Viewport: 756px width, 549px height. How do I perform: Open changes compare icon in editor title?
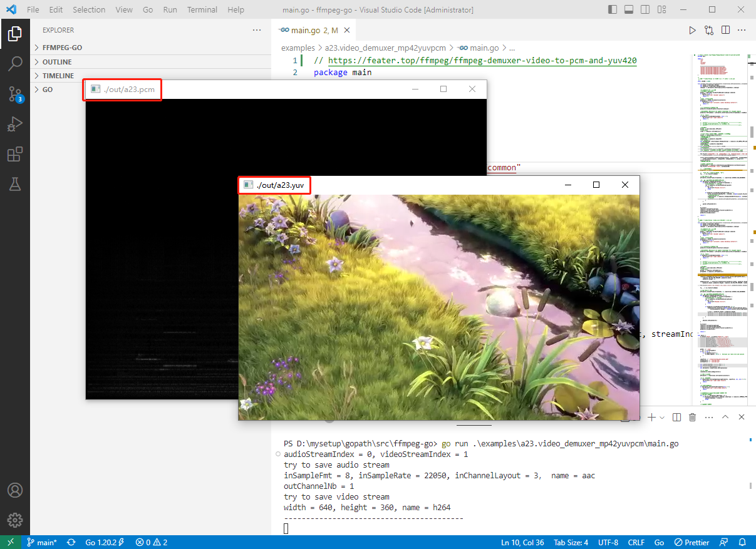click(x=709, y=30)
